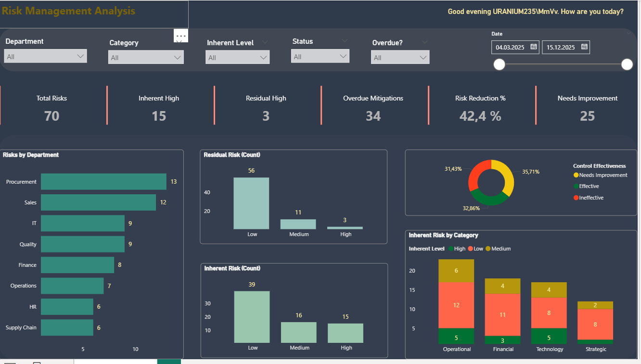This screenshot has height=364, width=641.
Task: Click the Residual High card value 3
Action: pyautogui.click(x=266, y=116)
